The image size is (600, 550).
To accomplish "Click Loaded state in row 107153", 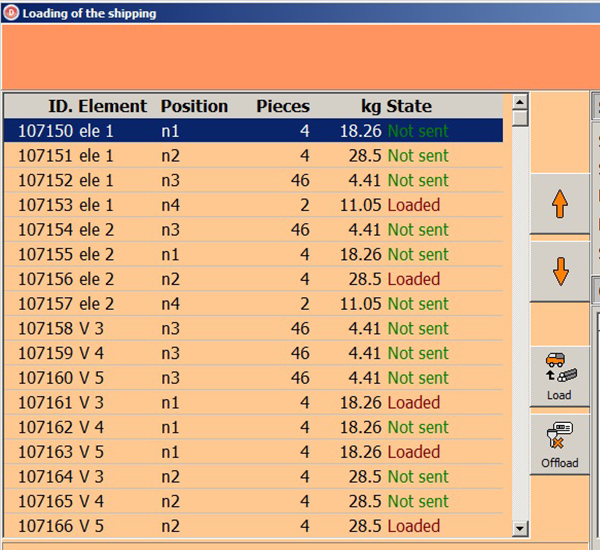I will point(414,205).
